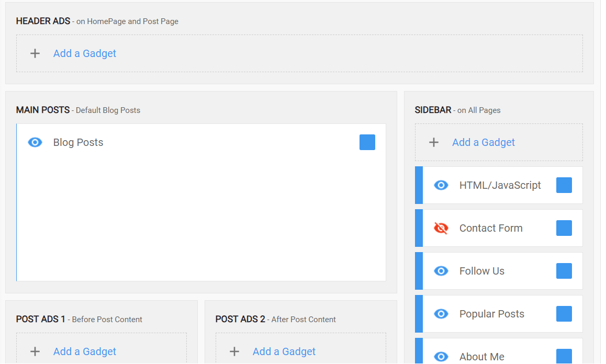
Task: Show the hidden Contact Form gadget
Action: click(441, 228)
